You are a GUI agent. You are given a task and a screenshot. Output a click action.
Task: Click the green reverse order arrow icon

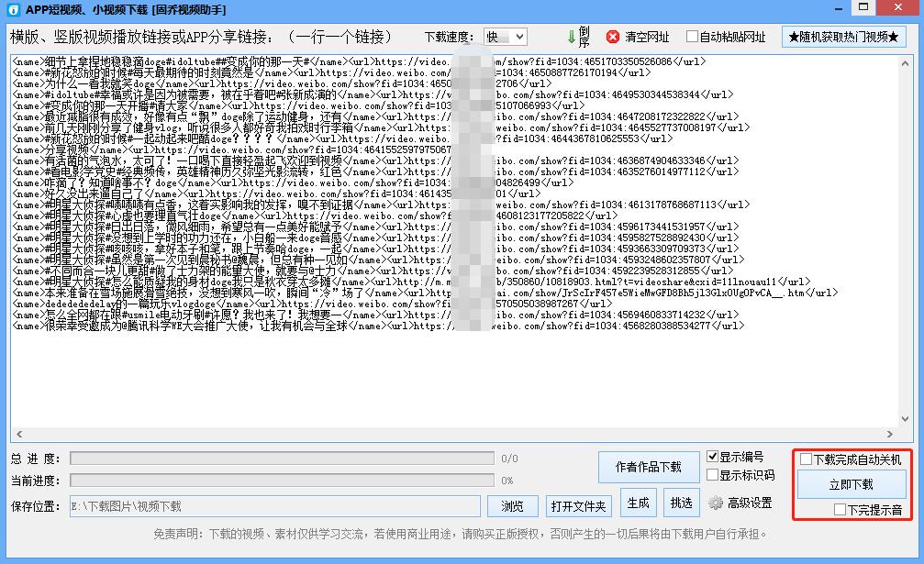(571, 37)
